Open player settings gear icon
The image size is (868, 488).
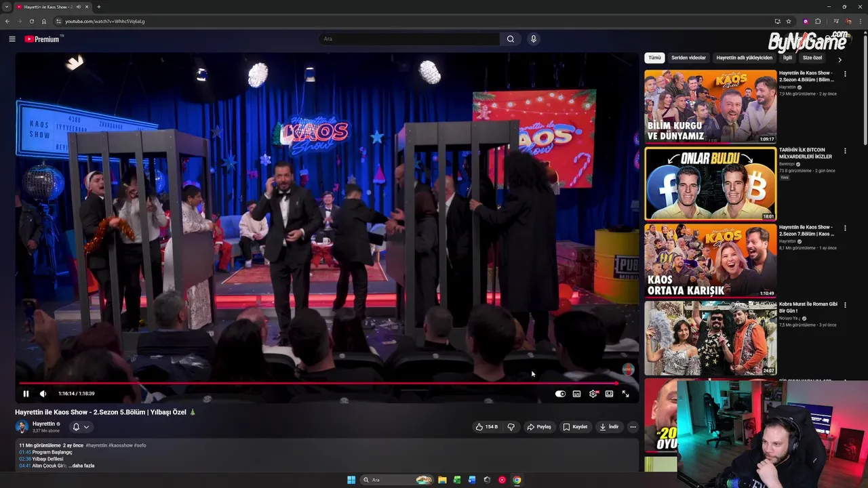pos(593,394)
